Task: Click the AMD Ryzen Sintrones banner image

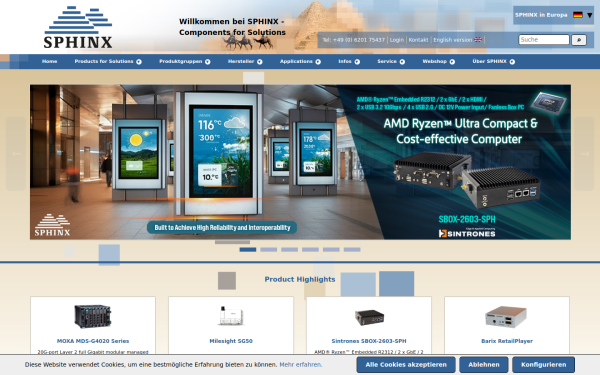Action: coord(300,162)
